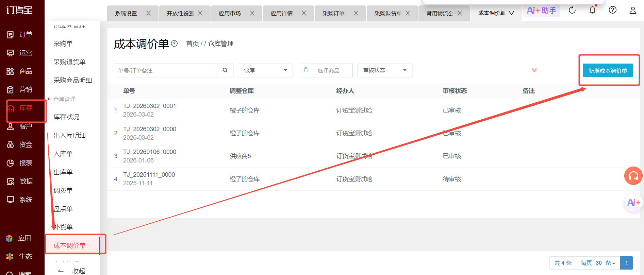The height and width of the screenshot is (275, 644).
Task: Open the 营销 sidebar section
Action: point(20,90)
